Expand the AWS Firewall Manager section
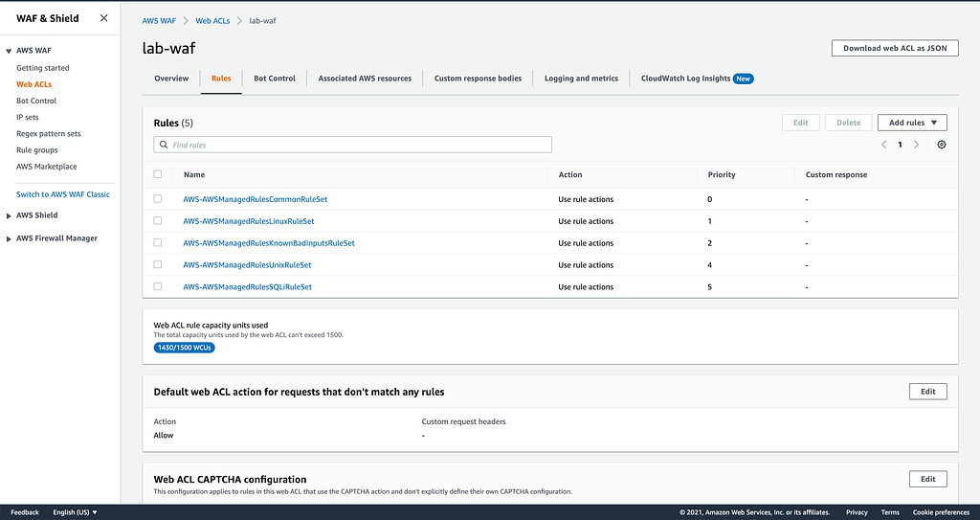980x520 pixels. 9,238
